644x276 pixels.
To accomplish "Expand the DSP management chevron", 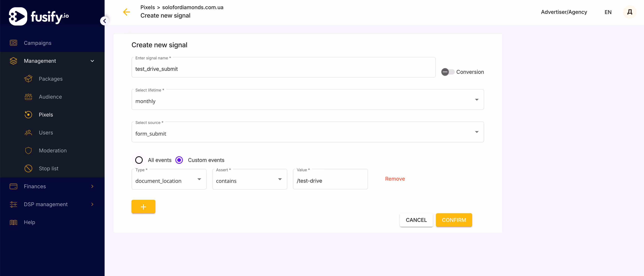I will click(92, 204).
